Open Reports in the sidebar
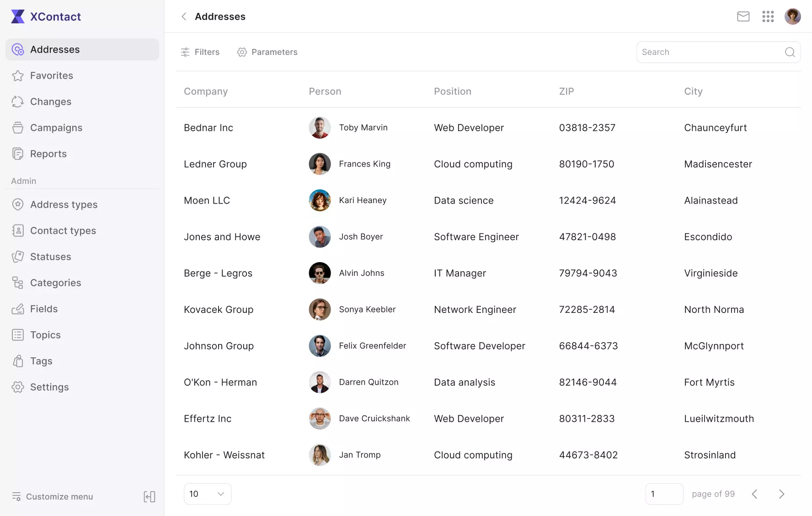Viewport: 812px width, 516px height. click(82, 154)
